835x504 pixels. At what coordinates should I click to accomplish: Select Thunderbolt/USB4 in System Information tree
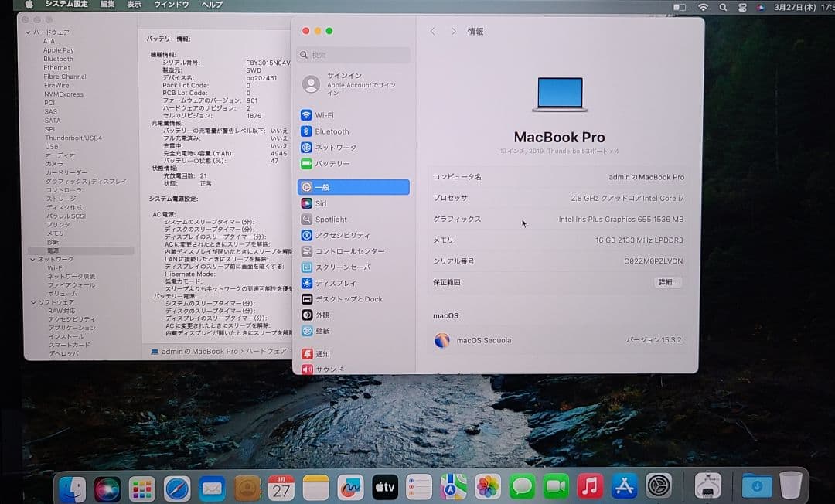(x=73, y=138)
